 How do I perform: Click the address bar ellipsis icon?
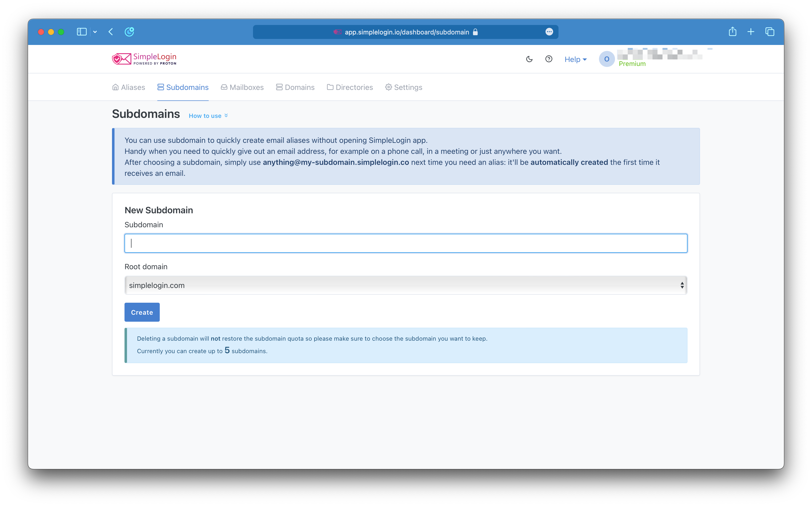click(x=549, y=32)
